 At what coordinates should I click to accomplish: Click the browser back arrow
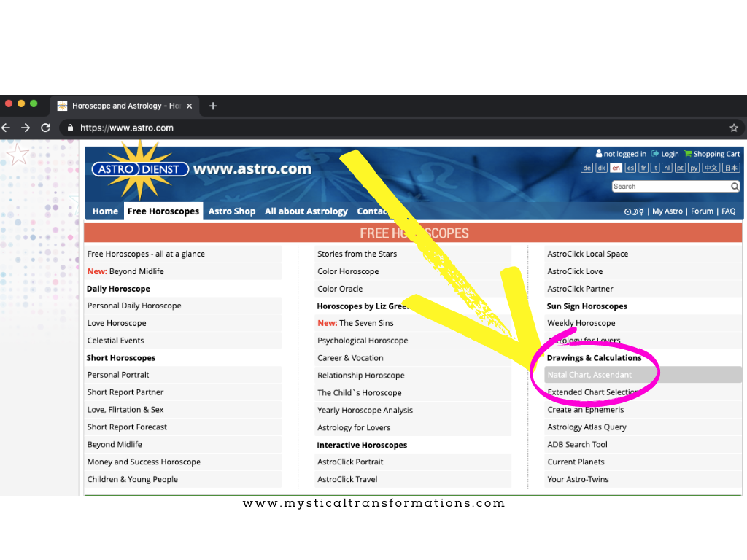[x=6, y=128]
